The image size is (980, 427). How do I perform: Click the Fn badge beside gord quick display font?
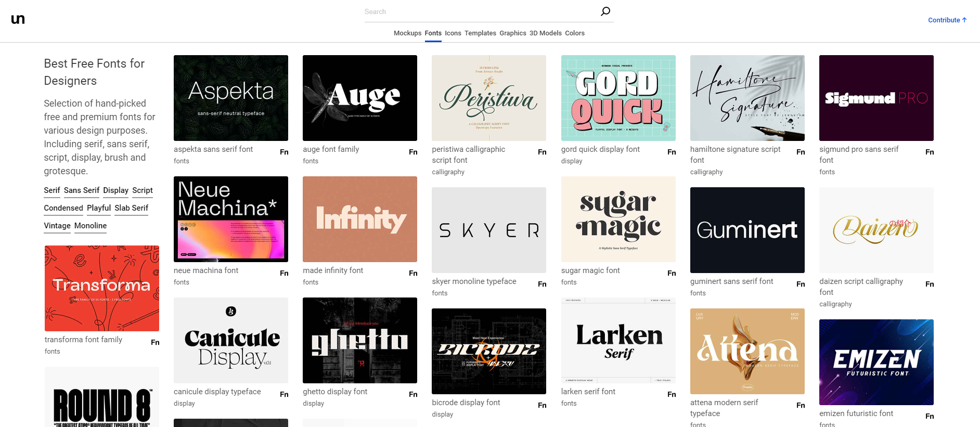[672, 152]
